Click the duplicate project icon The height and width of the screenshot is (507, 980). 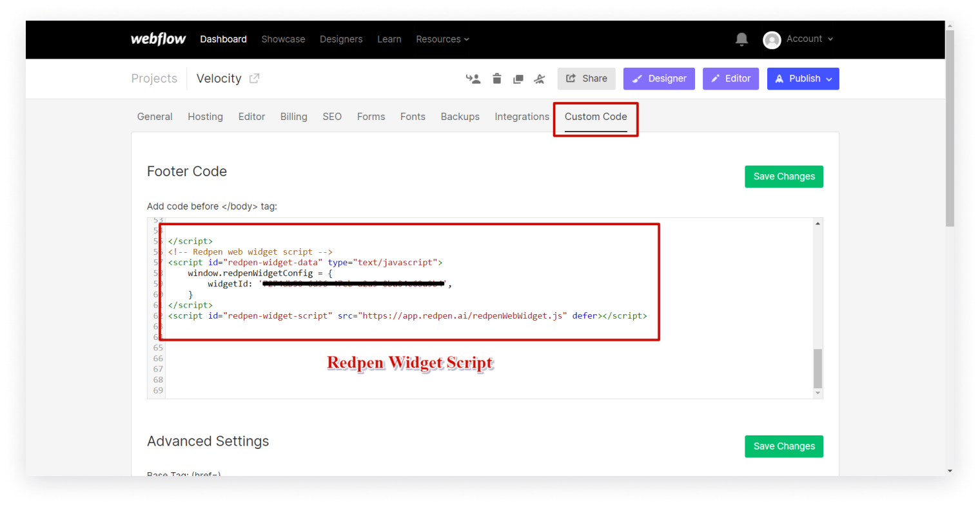pos(518,79)
